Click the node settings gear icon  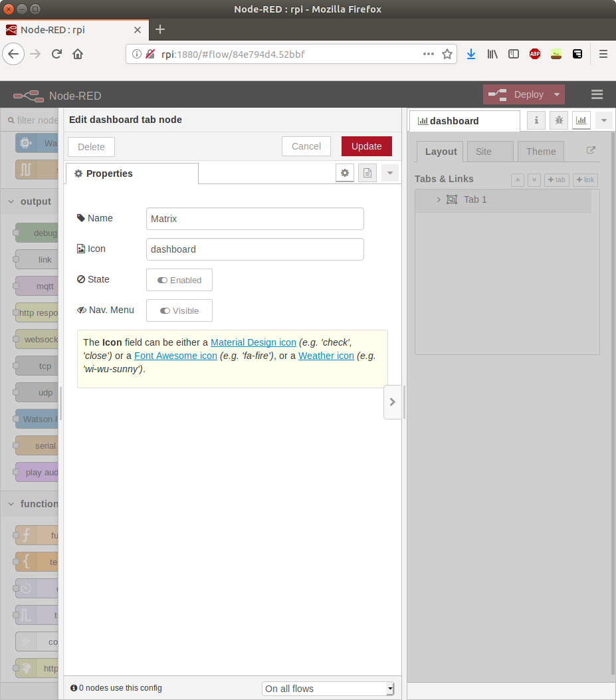point(345,173)
